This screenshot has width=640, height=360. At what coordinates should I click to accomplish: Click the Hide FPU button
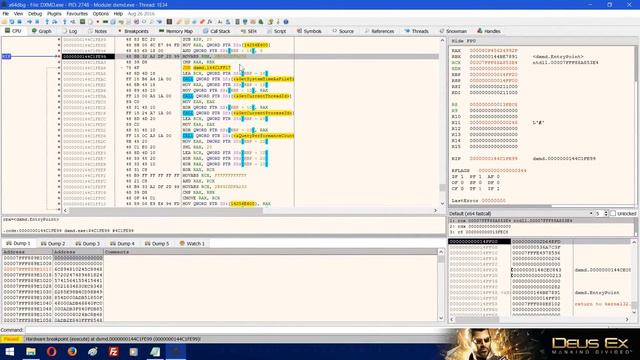point(463,41)
